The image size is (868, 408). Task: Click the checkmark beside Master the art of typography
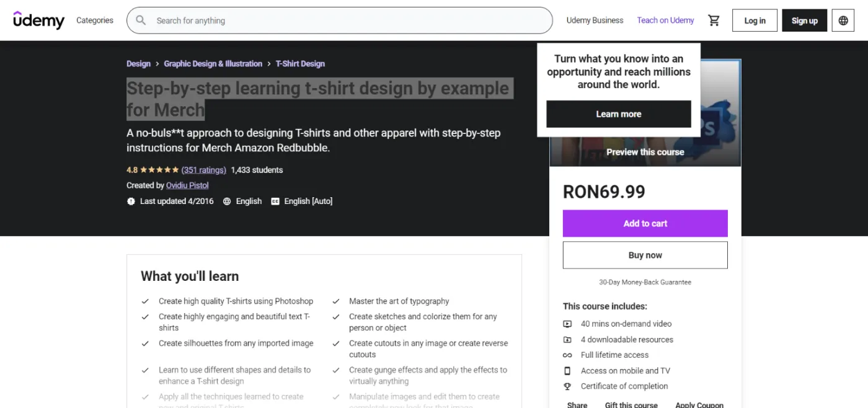point(335,301)
